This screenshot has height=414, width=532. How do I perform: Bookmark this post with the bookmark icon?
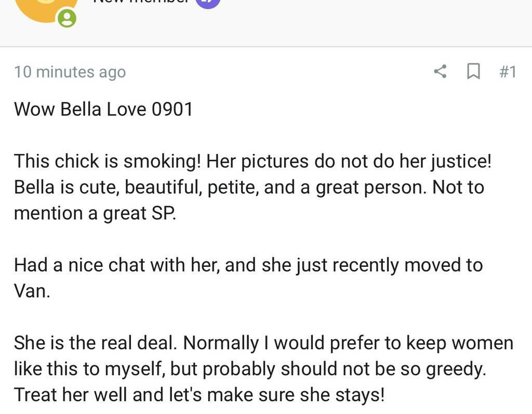(x=473, y=71)
